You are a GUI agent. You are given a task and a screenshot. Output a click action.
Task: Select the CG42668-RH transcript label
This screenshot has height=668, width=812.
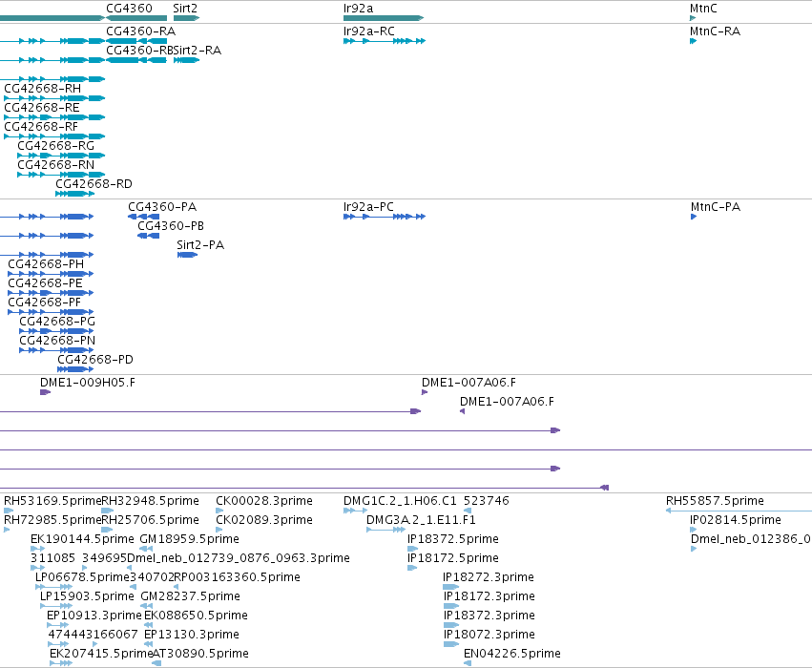43,89
